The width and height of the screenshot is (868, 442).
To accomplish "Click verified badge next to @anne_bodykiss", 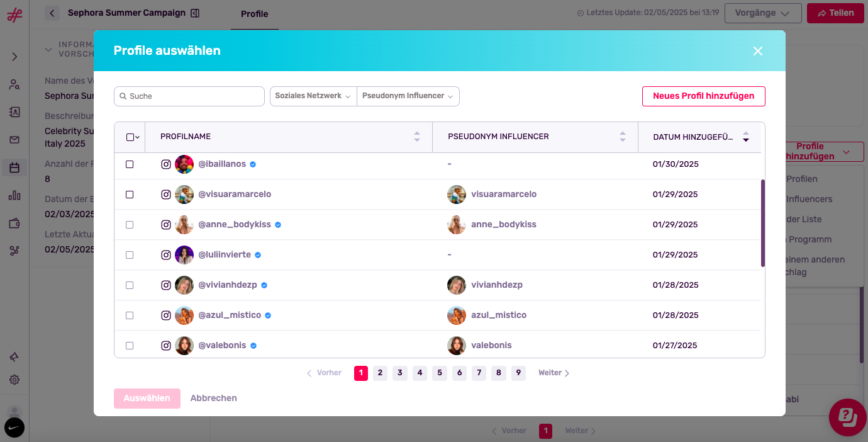I will (x=278, y=225).
